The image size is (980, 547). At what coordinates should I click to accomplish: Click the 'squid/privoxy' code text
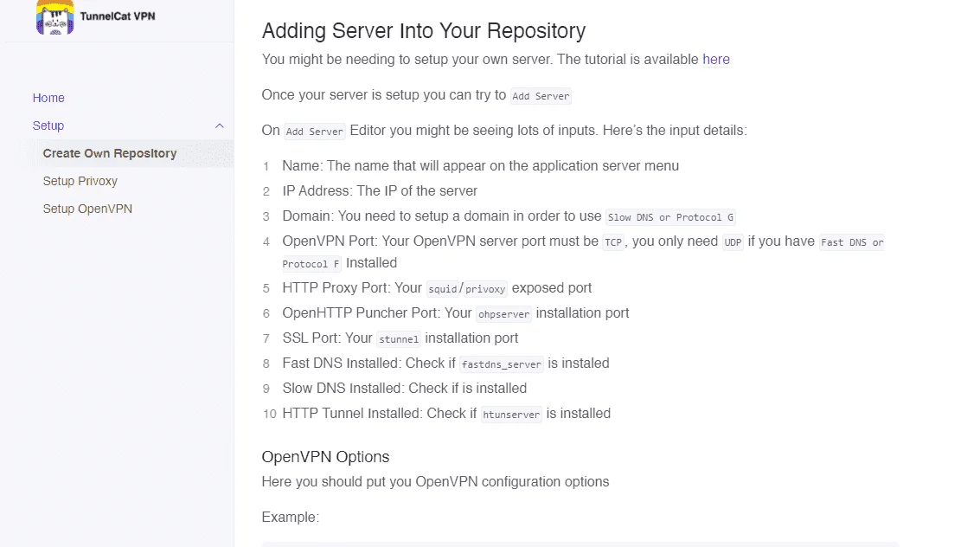point(467,289)
